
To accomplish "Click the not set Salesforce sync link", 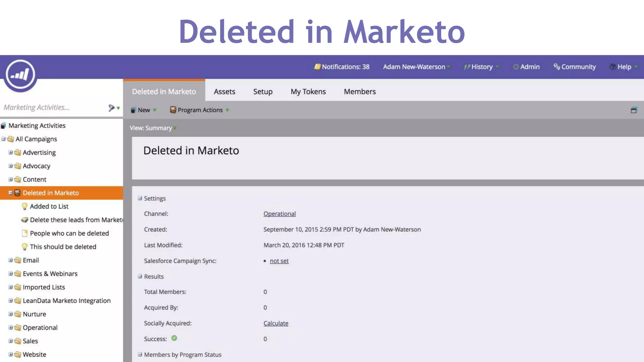I will pyautogui.click(x=279, y=261).
